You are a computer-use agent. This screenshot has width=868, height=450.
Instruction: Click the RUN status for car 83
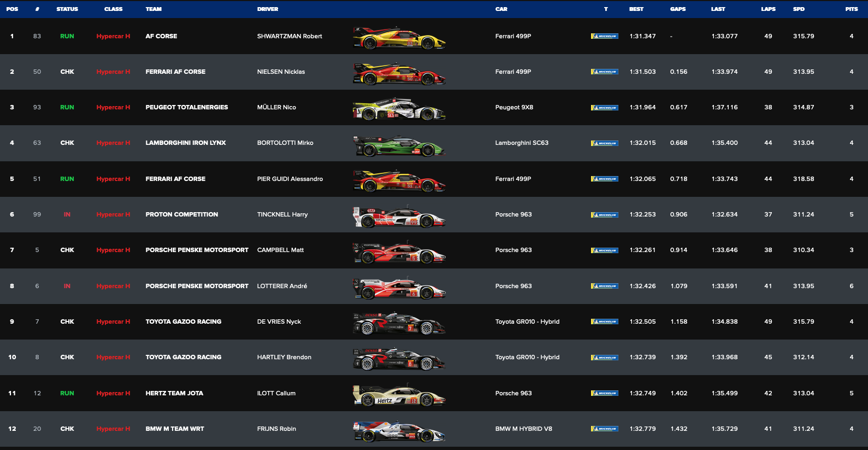67,36
